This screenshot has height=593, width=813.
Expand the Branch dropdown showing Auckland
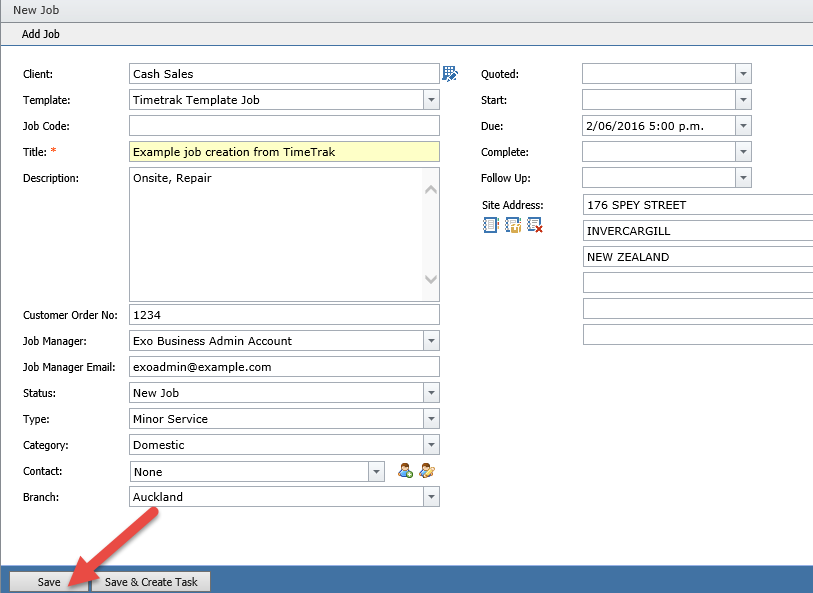(431, 497)
